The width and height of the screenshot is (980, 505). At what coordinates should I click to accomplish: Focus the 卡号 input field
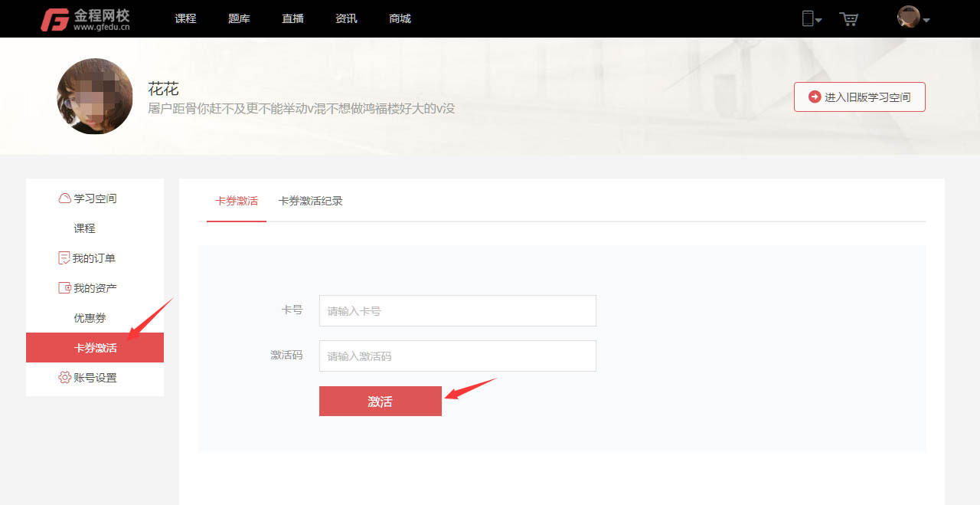point(457,310)
